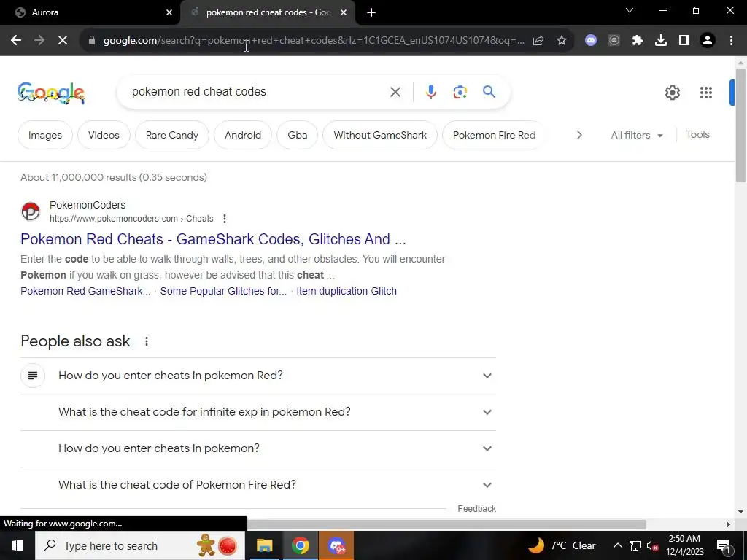747x560 pixels.
Task: Click the network tray icon
Action: pos(635,545)
